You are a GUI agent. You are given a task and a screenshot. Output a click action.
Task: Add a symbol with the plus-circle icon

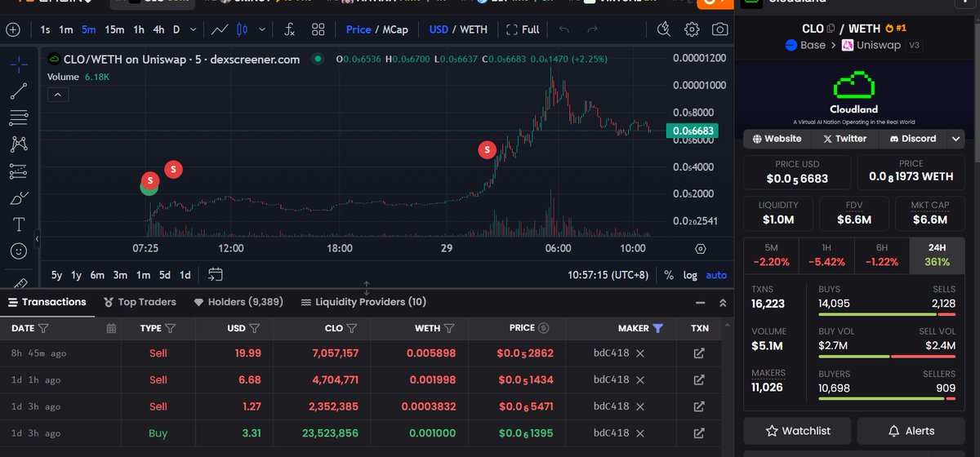point(13,29)
